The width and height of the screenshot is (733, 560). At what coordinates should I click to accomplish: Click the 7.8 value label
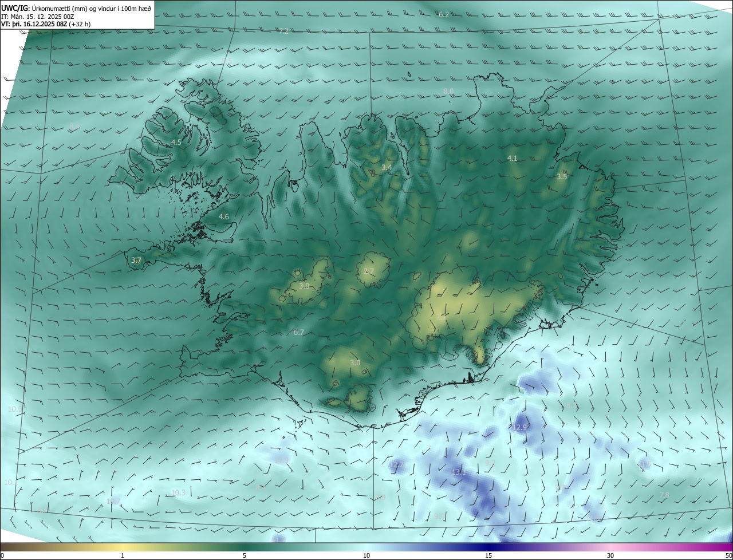click(x=664, y=495)
